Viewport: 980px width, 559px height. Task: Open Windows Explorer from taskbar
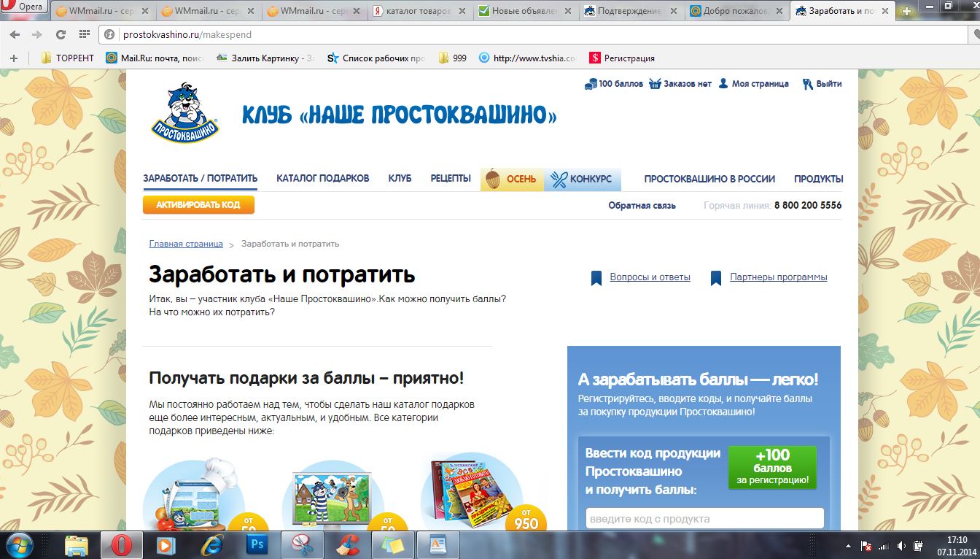click(77, 545)
